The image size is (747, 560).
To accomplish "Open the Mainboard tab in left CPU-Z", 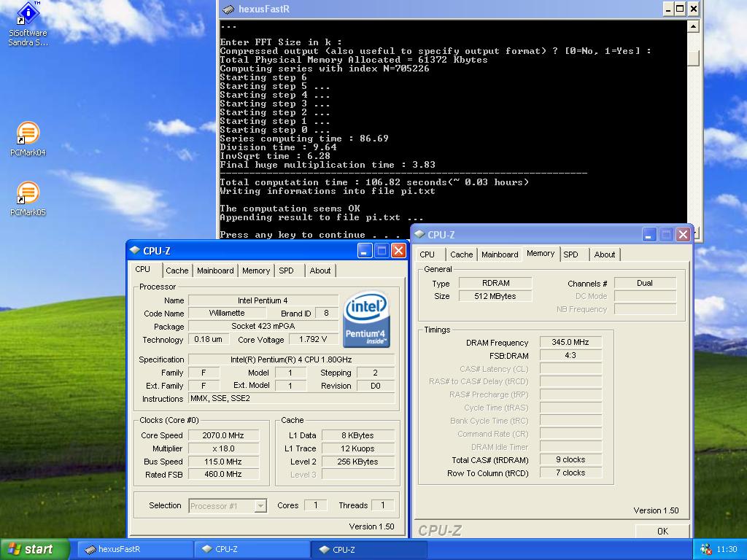I will coord(215,271).
